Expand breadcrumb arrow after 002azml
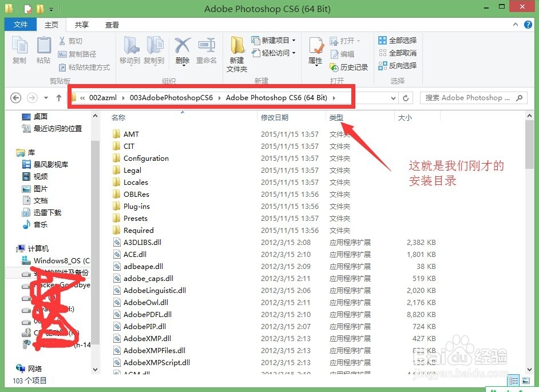The width and height of the screenshot is (539, 392). pos(124,98)
